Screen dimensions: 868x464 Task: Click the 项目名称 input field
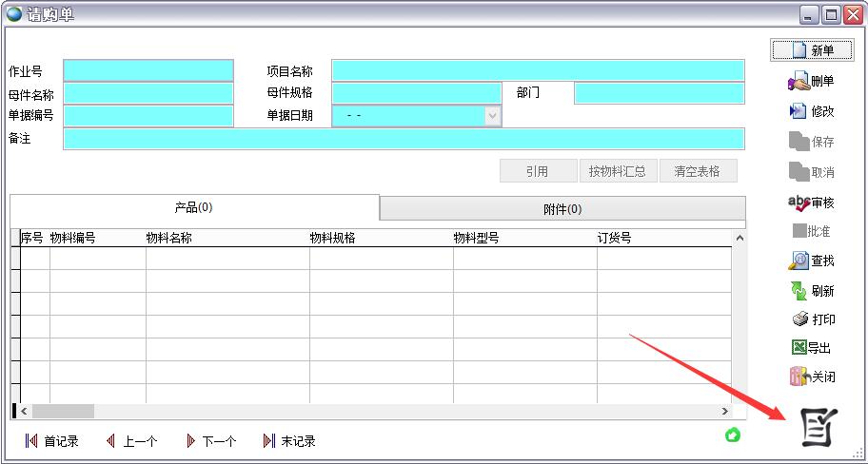point(538,71)
